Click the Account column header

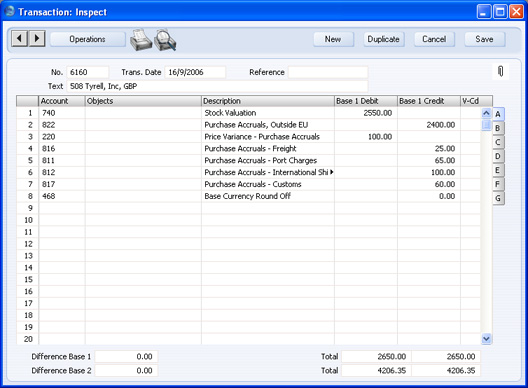62,101
